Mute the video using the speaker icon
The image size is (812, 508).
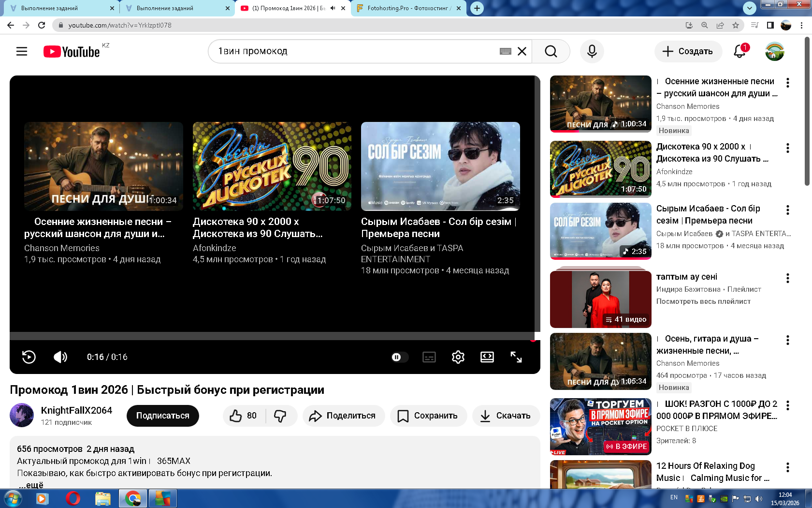(60, 357)
